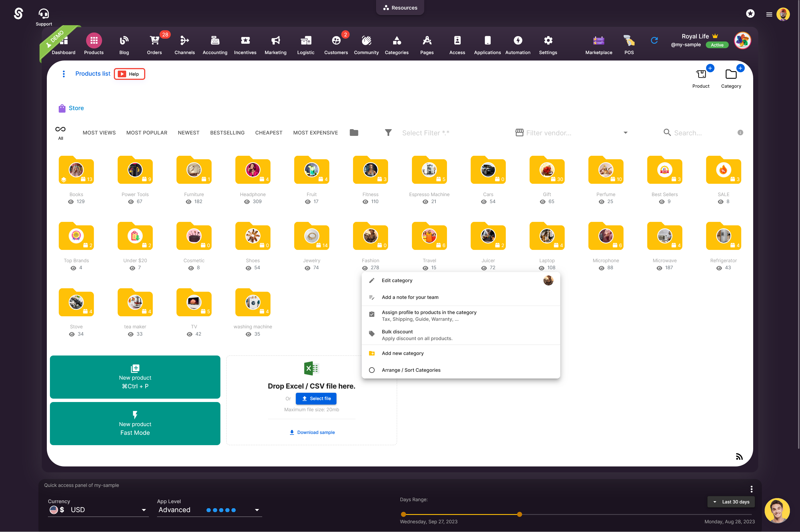The image size is (800, 532).
Task: Expand the Filter vendor dropdown
Action: pos(625,133)
